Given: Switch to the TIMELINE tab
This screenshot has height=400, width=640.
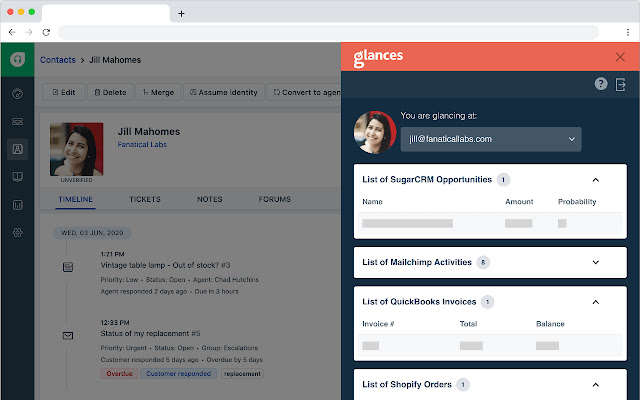Looking at the screenshot, I should click(76, 199).
